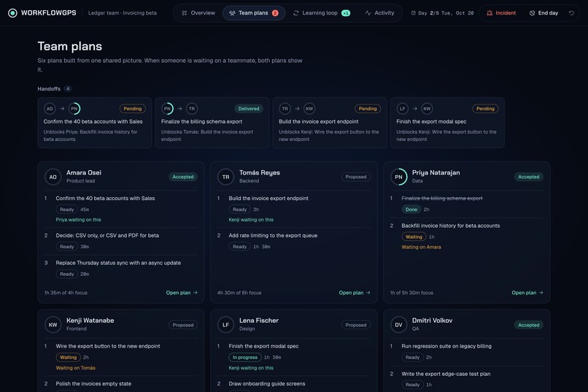Open the Activity tab

pyautogui.click(x=379, y=13)
